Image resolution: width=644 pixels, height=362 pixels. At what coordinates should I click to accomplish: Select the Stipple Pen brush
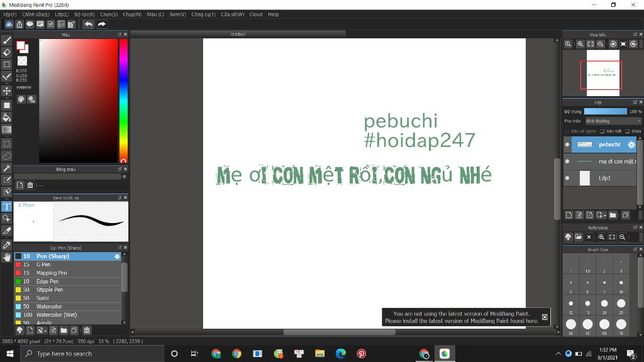tap(68, 290)
